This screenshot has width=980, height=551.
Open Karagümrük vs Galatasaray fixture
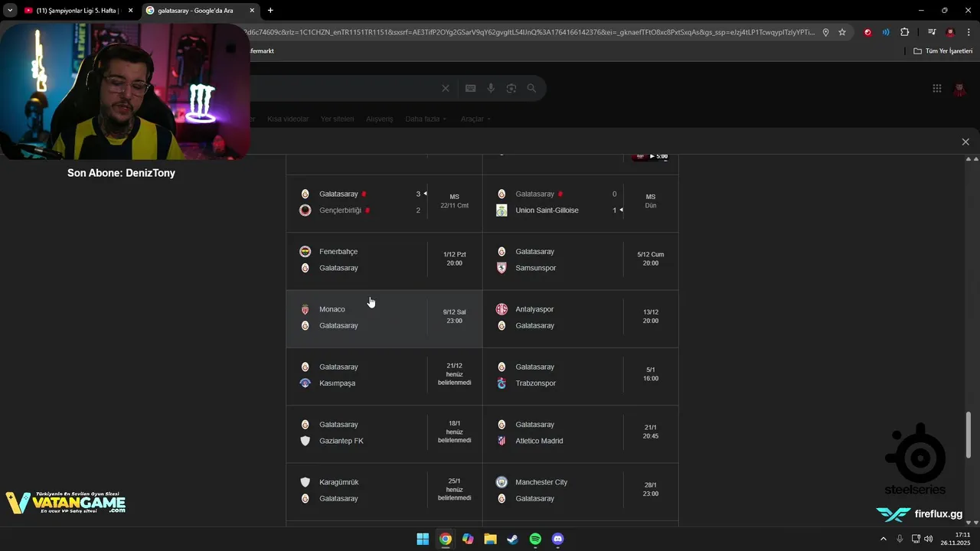(384, 491)
